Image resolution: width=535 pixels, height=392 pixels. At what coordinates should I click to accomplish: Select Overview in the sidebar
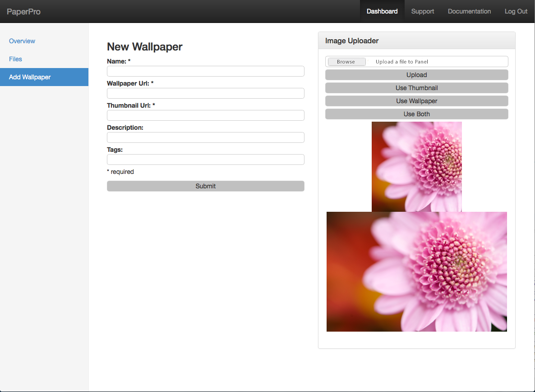click(x=22, y=41)
